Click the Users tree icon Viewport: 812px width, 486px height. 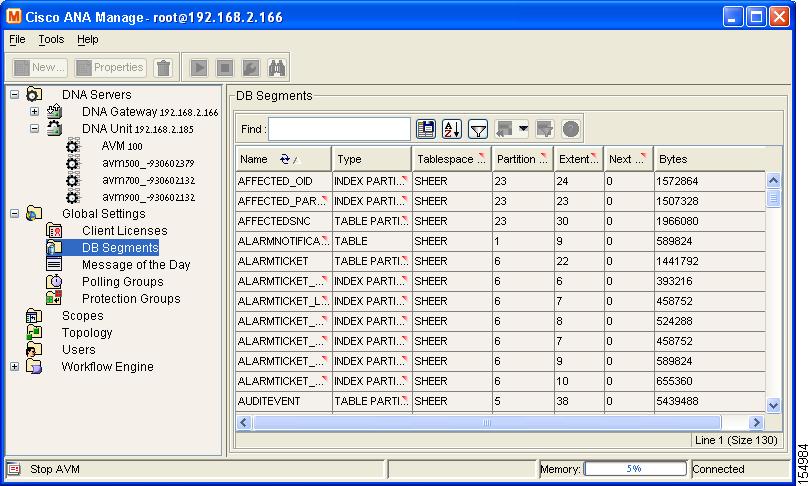pos(34,350)
